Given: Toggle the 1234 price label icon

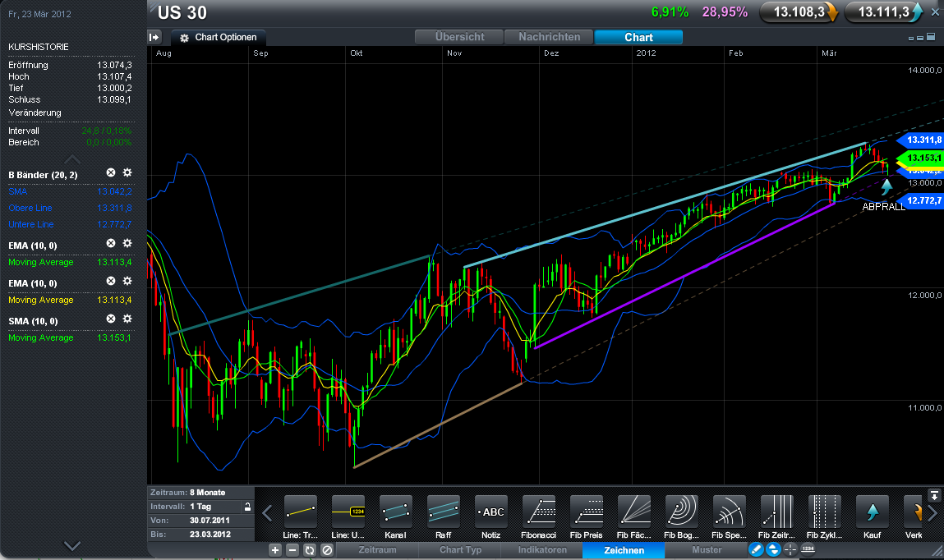Looking at the screenshot, I should pyautogui.click(x=808, y=549).
